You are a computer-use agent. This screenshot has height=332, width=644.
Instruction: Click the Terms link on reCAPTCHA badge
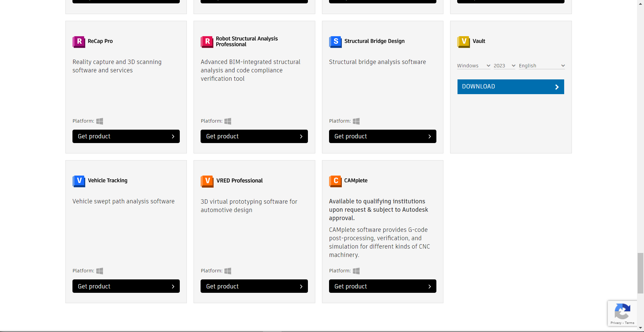click(630, 323)
